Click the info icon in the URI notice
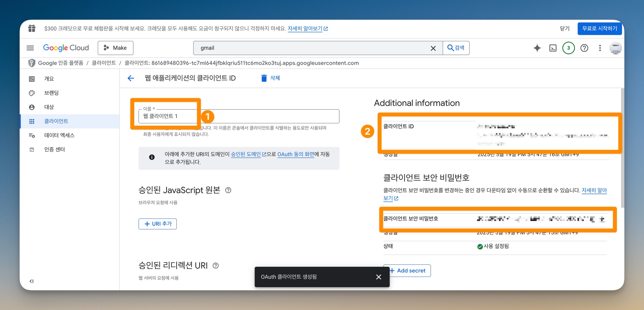This screenshot has width=644, height=310. pyautogui.click(x=152, y=157)
